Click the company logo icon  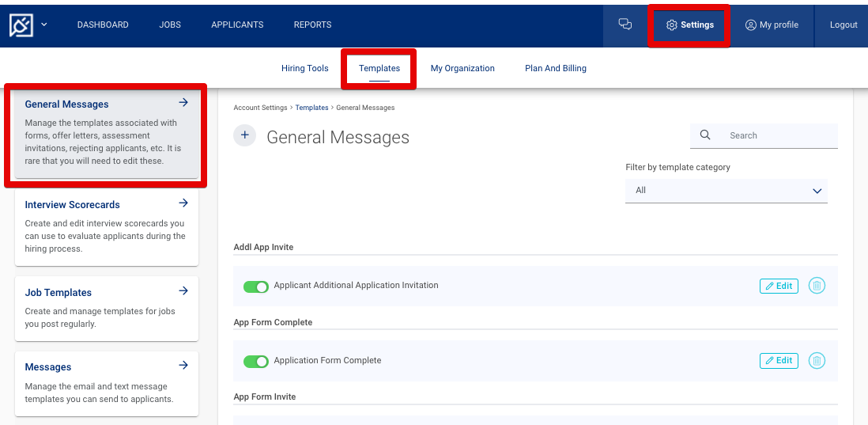click(x=21, y=25)
